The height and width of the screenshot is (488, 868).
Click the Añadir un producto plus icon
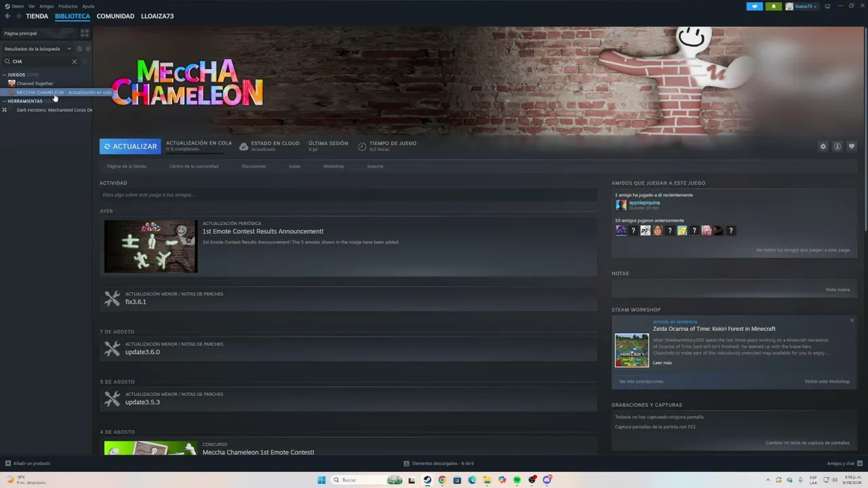(x=8, y=464)
